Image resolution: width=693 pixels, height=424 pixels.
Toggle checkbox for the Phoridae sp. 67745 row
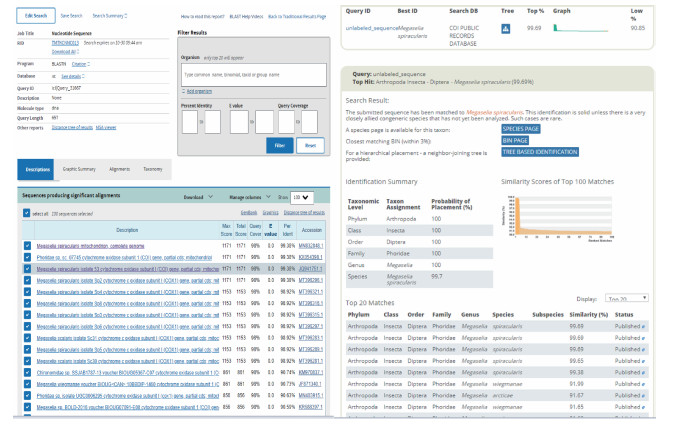coord(26,256)
